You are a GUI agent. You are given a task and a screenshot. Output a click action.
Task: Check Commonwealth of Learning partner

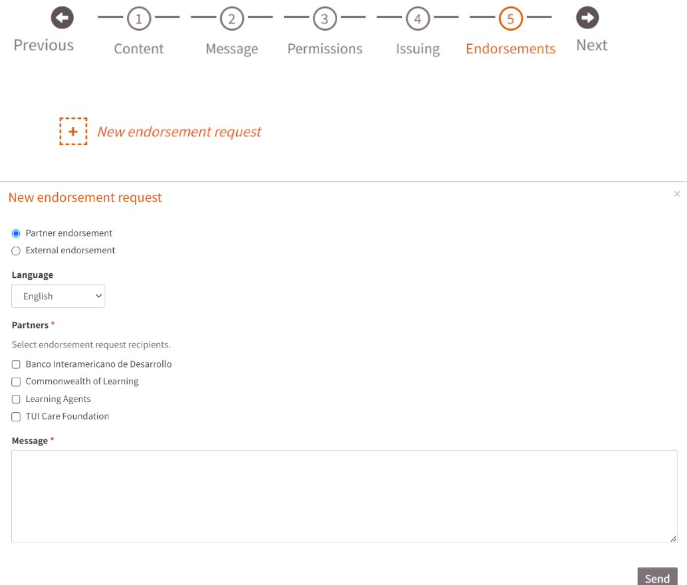coord(16,382)
